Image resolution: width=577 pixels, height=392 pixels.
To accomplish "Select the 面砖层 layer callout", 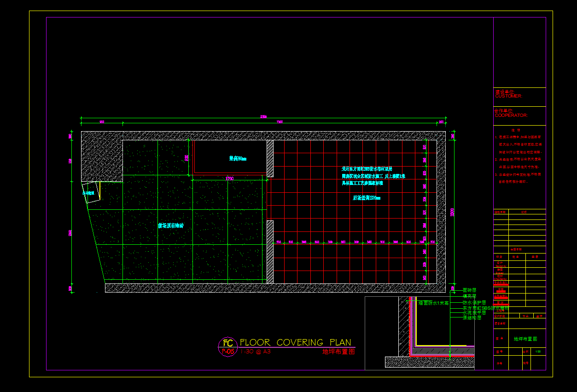I will point(469,290).
